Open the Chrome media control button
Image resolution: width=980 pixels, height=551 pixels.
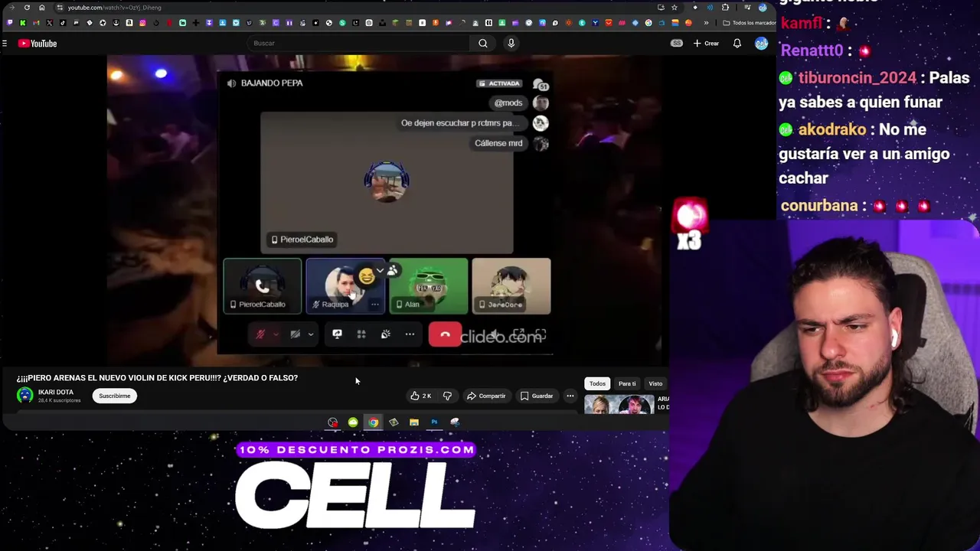click(747, 8)
